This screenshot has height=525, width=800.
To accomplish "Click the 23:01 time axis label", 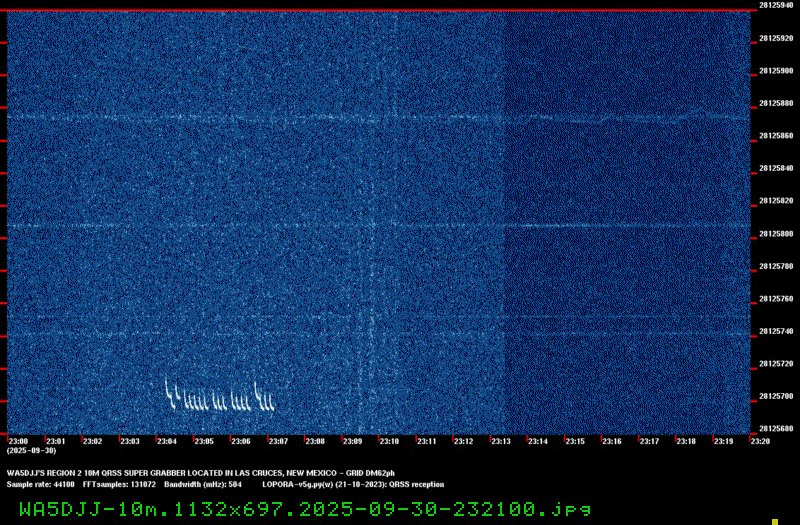I will pyautogui.click(x=56, y=441).
